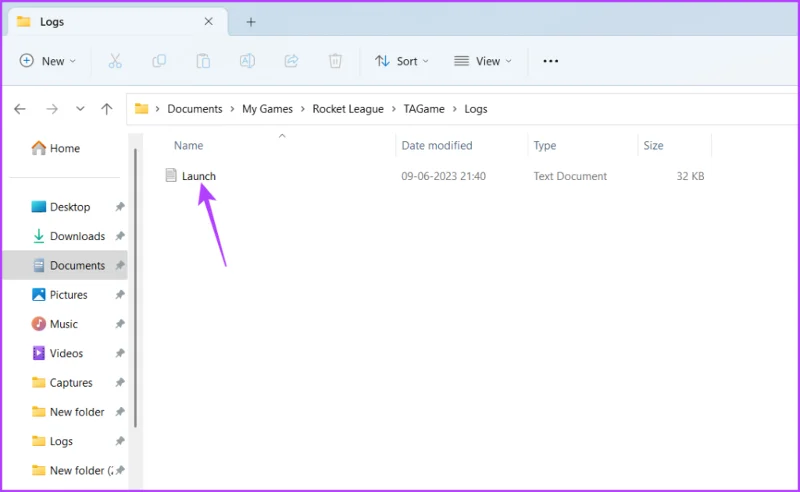Click Rocket League in the breadcrumb
The image size is (800, 492).
click(x=348, y=109)
